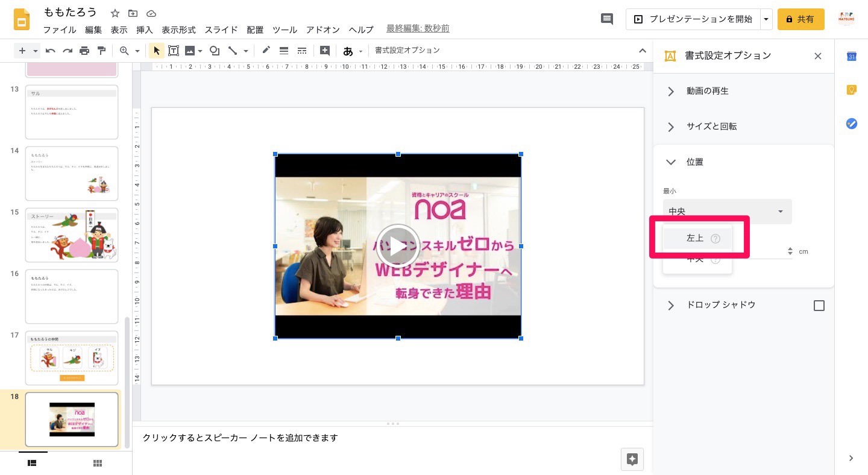
Task: Close the 書式設定オプション side panel
Action: (818, 56)
